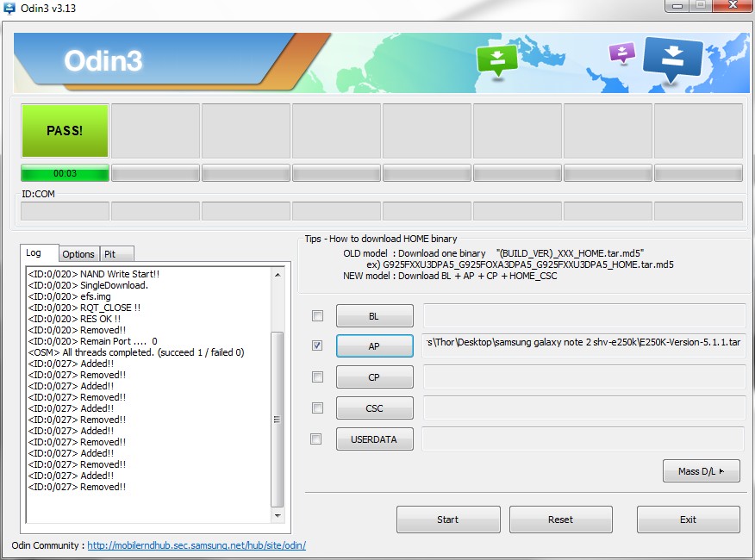
Task: Select log line 'All threads completed'
Action: pos(136,352)
